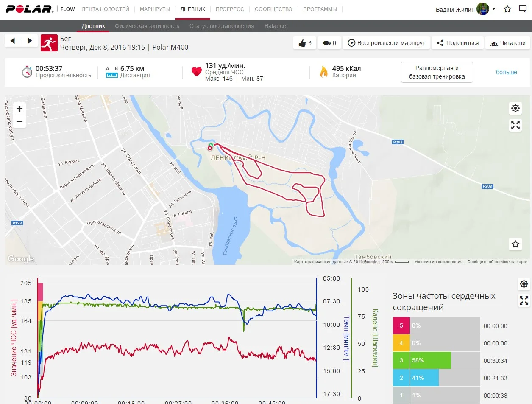Open notifications chat icon in header

pos(523,9)
